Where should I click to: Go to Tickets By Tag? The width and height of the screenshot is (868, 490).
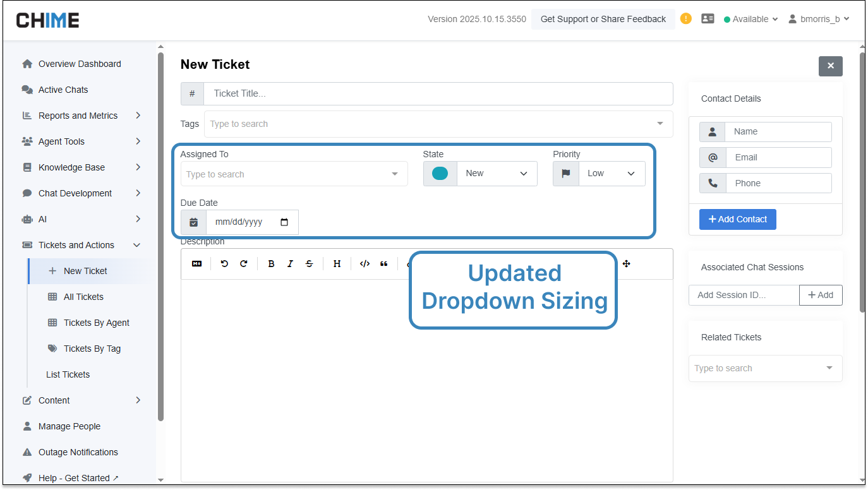pos(92,349)
